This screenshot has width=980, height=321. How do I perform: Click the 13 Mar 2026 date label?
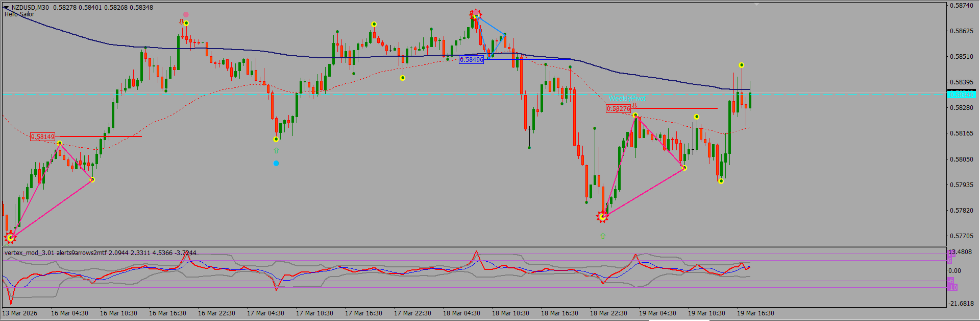click(20, 313)
